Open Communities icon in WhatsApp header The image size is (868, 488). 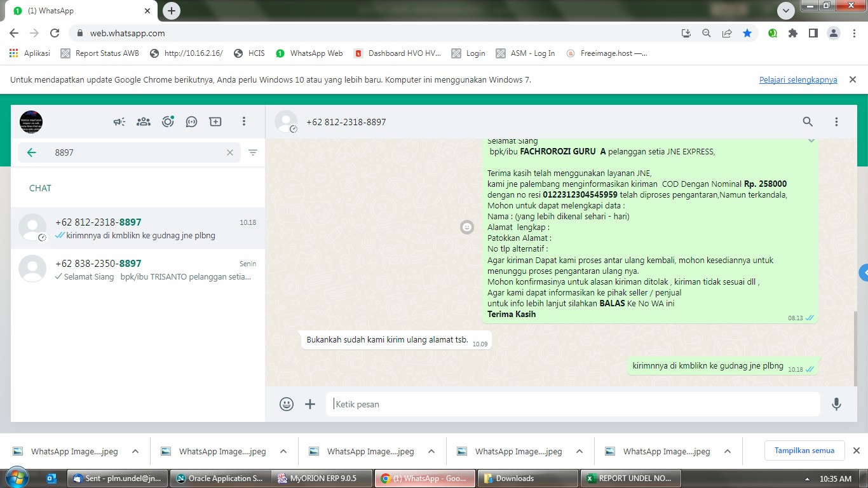(144, 121)
